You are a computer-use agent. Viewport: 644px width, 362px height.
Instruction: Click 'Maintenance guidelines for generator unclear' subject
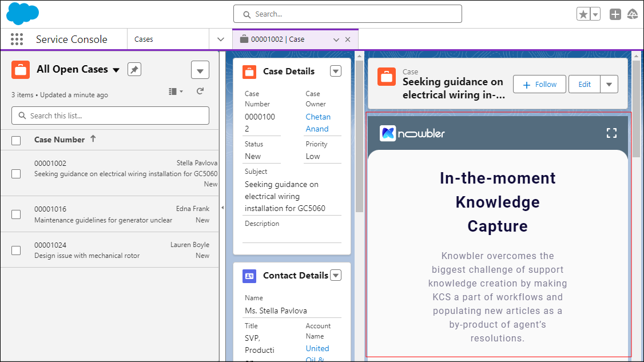(x=103, y=220)
